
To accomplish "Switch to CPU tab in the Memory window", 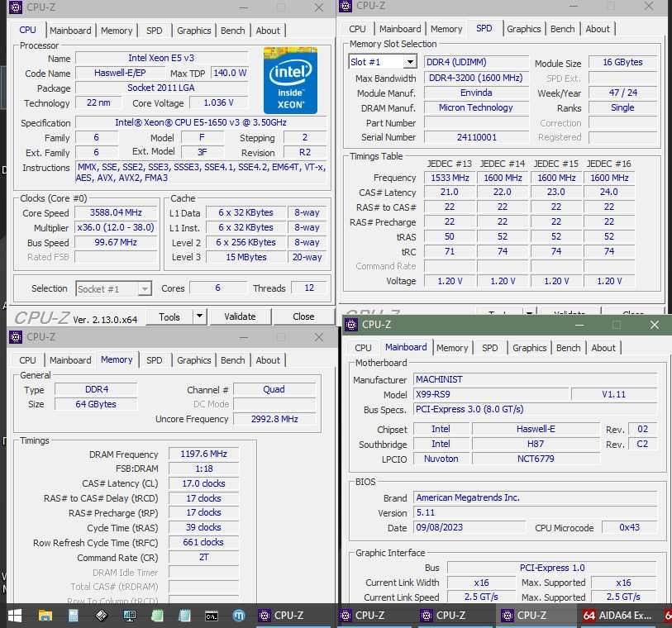I will (27, 360).
